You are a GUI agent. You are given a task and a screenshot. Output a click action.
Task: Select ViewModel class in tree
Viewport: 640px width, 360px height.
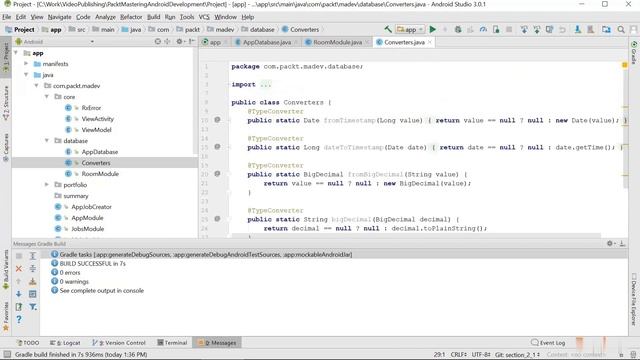[96, 129]
